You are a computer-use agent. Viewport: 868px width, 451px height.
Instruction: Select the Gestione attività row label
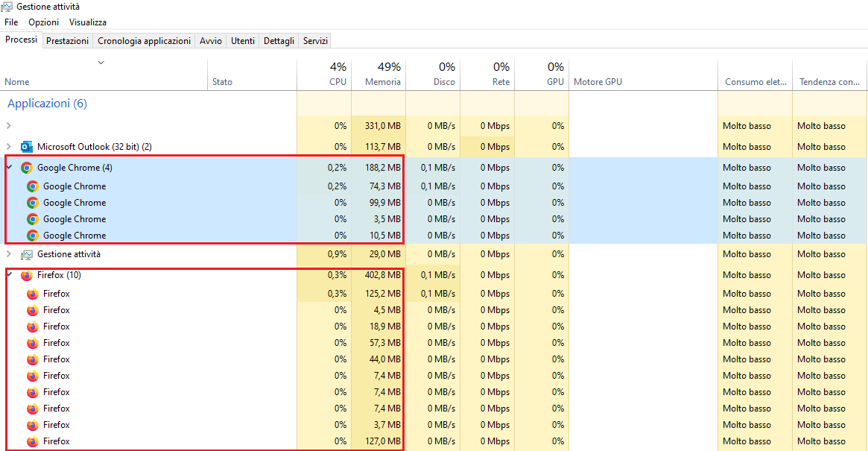coord(69,254)
